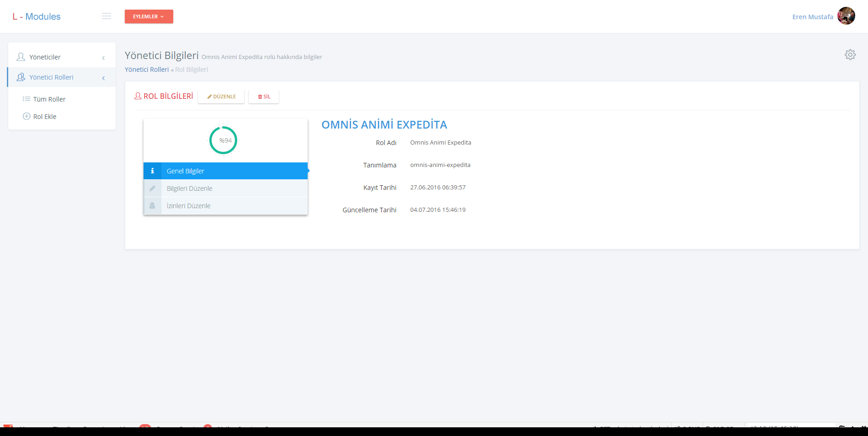Select the Bilgileri Düzenle tab
This screenshot has height=436, width=868.
coord(225,188)
